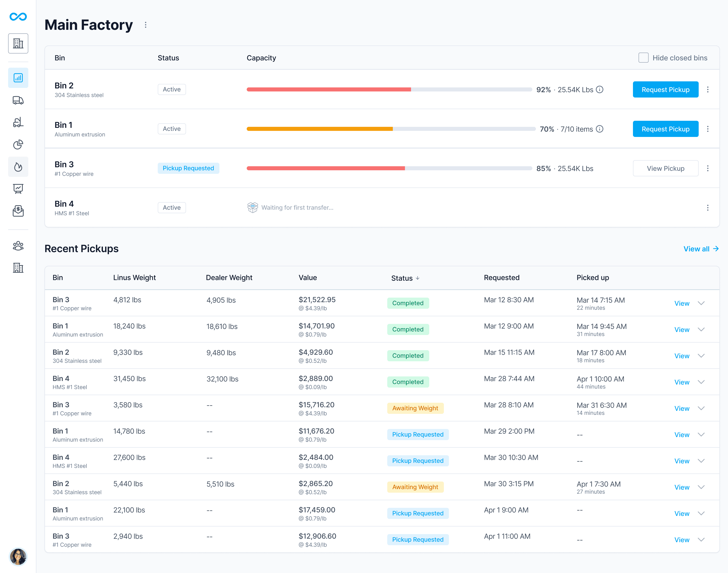Open Main Factory options menu
The height and width of the screenshot is (573, 728).
click(145, 25)
